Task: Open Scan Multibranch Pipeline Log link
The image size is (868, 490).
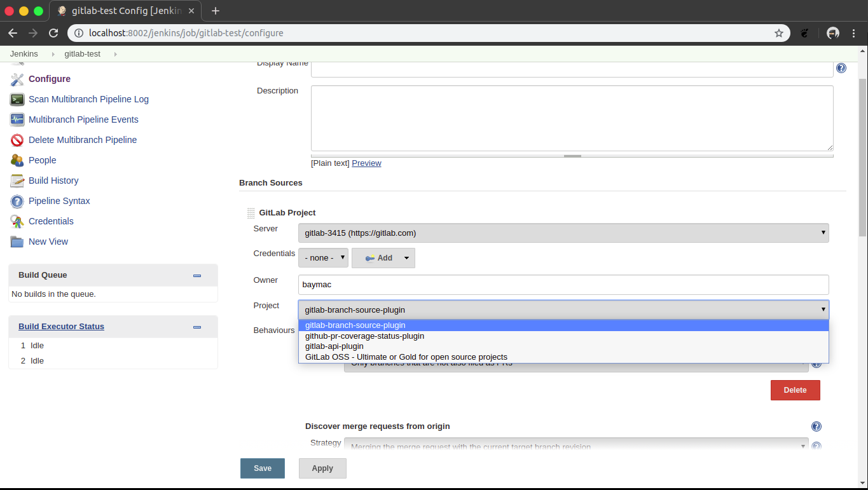Action: click(x=88, y=99)
